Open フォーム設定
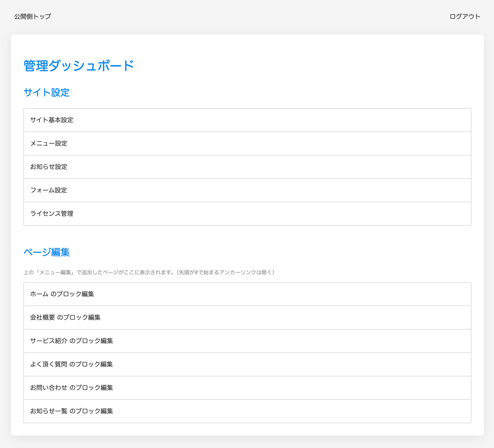This screenshot has height=448, width=494. (49, 190)
